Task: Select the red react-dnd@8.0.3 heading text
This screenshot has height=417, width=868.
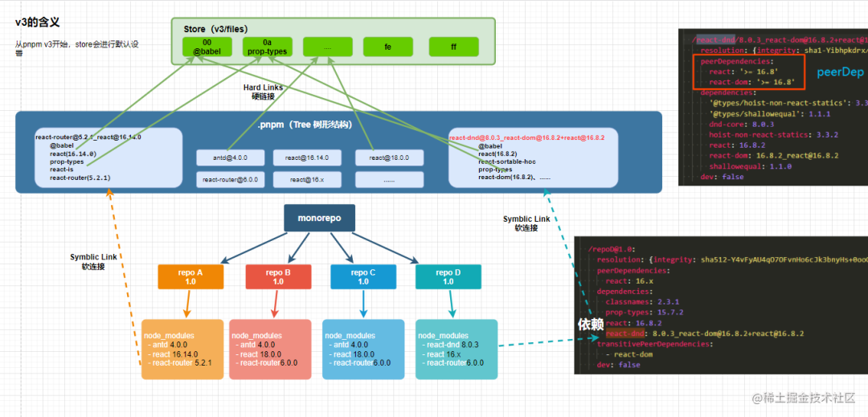Action: pyautogui.click(x=526, y=137)
